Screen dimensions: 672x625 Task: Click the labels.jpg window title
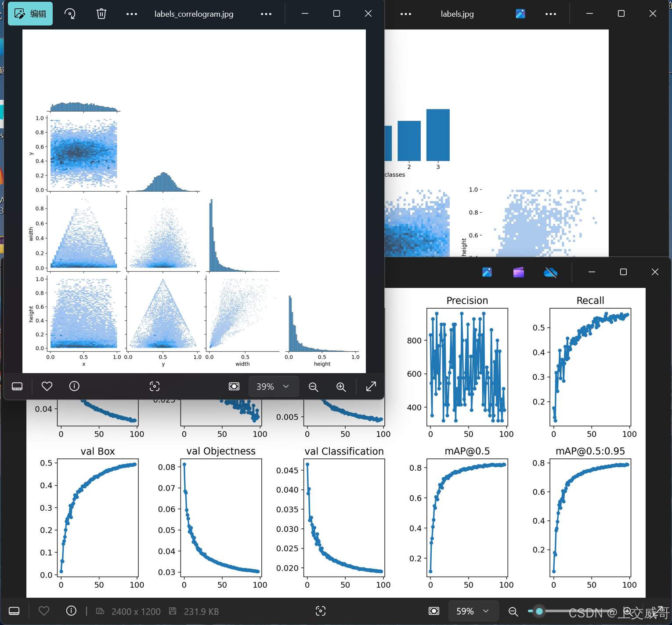pyautogui.click(x=457, y=14)
